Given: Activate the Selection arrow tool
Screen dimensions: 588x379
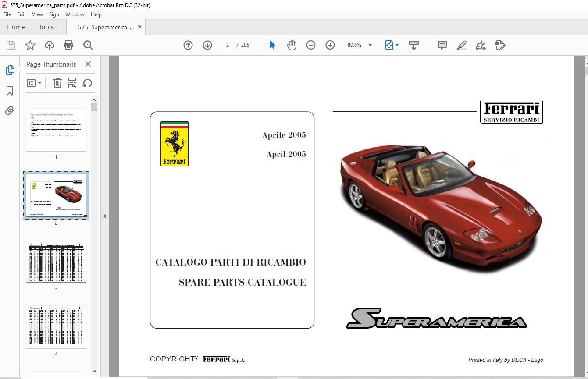Looking at the screenshot, I should [272, 45].
